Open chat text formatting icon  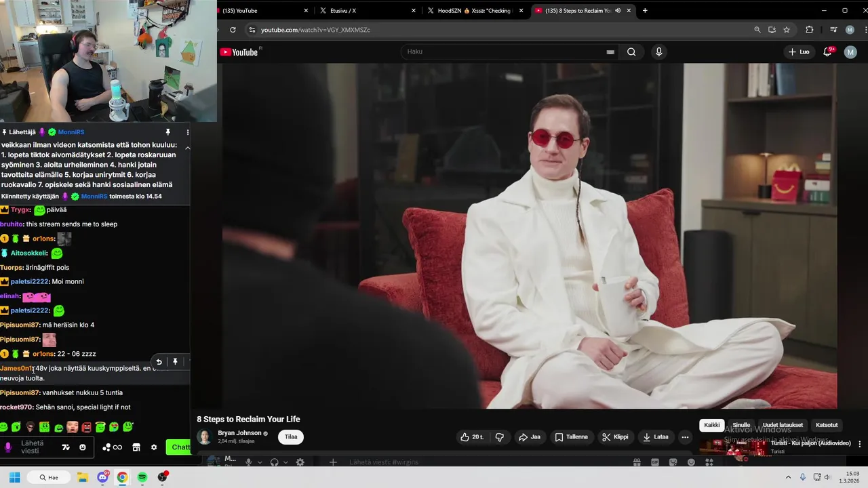[x=66, y=447]
